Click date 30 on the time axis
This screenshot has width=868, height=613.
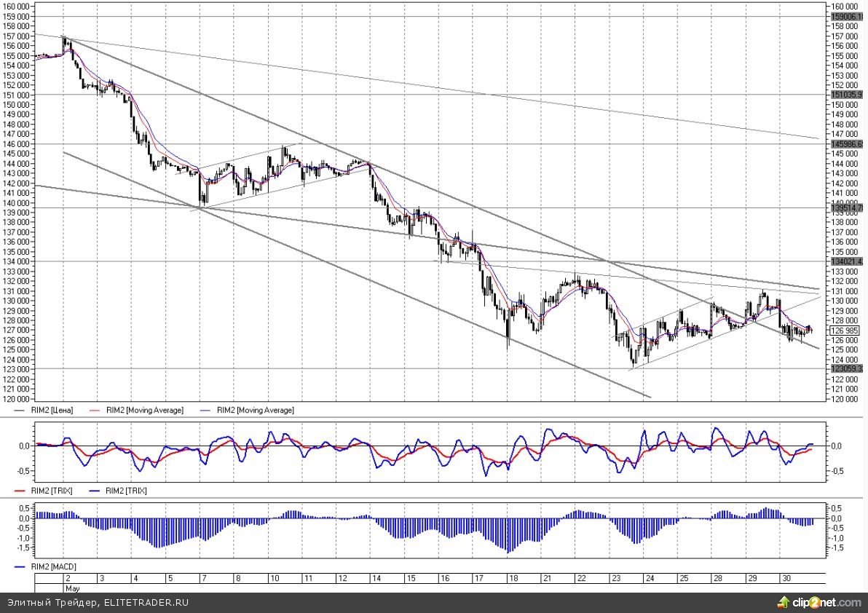click(784, 578)
